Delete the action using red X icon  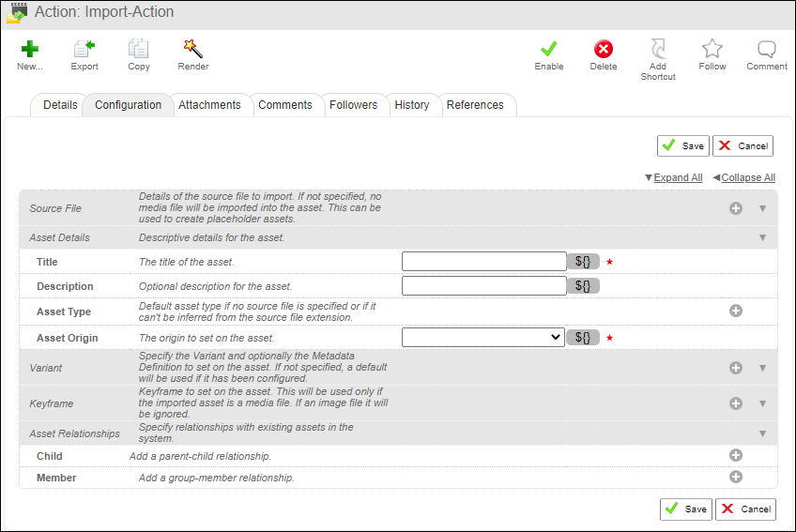click(604, 51)
